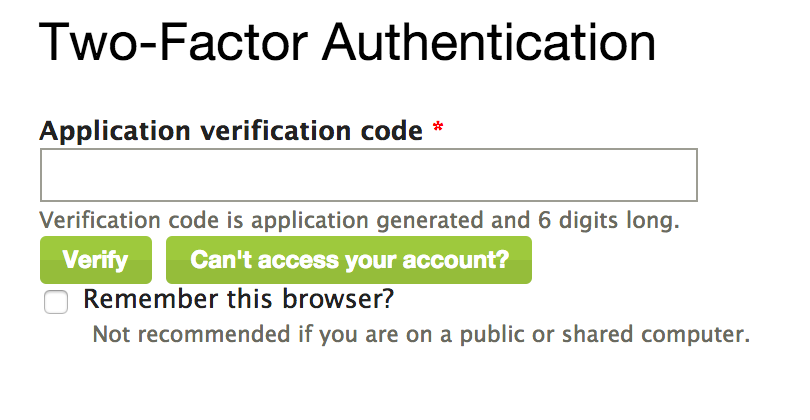Click the Two-Factor Authentication page heading
The height and width of the screenshot is (420, 810).
click(347, 45)
